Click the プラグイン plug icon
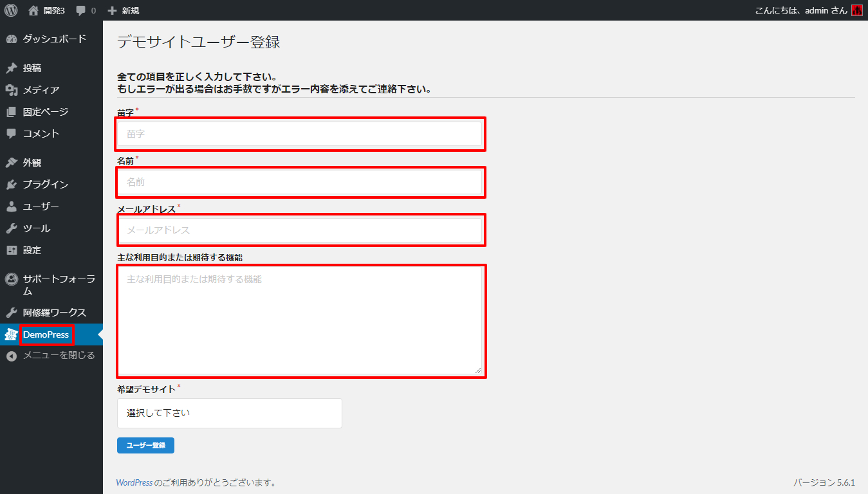868x494 pixels. pos(12,185)
